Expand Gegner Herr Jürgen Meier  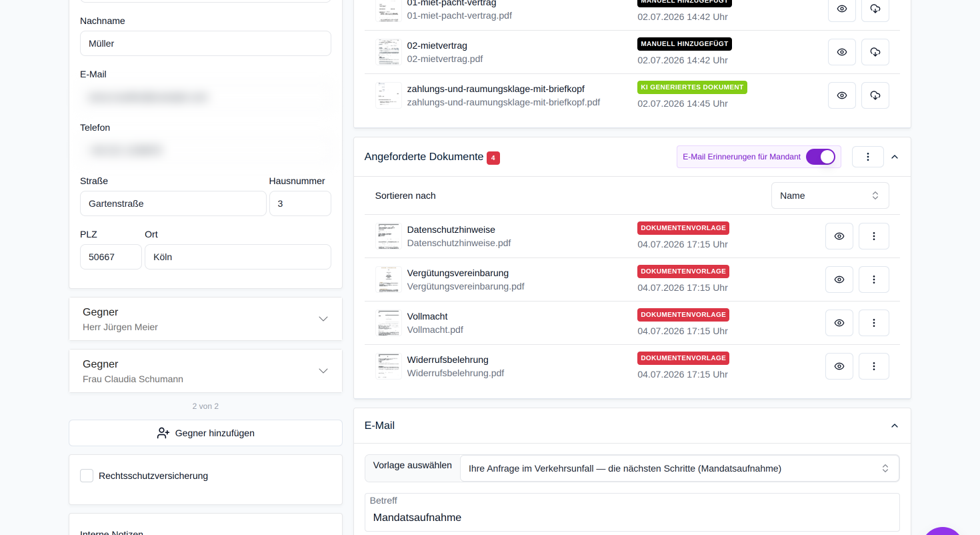(205, 319)
